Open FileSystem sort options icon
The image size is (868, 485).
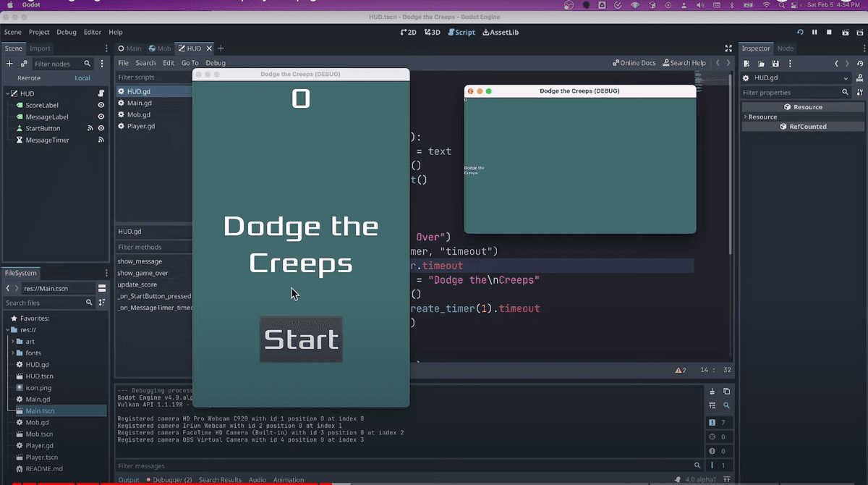(x=101, y=303)
